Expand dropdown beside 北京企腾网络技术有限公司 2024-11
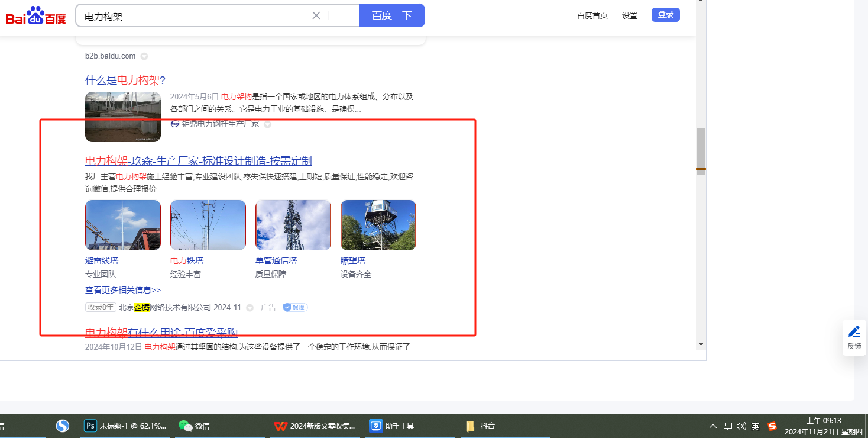 tap(250, 308)
